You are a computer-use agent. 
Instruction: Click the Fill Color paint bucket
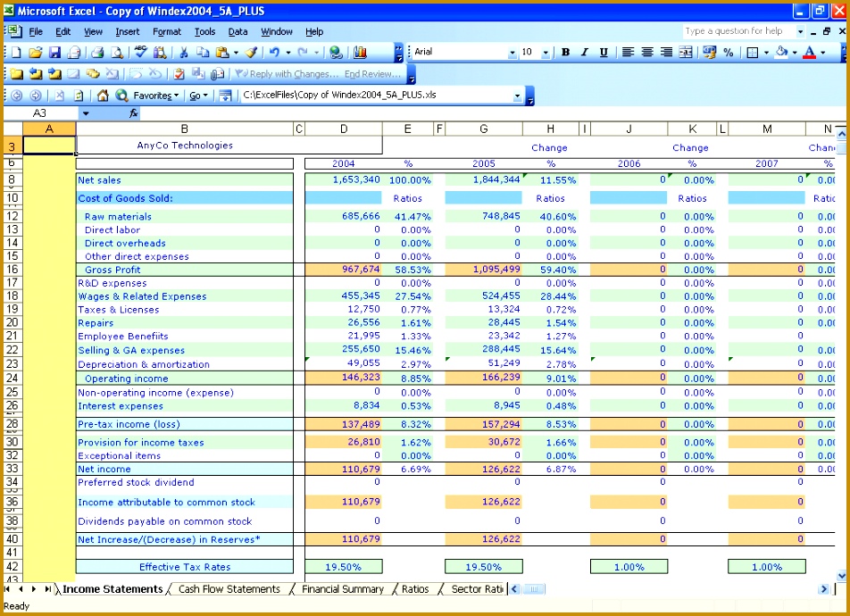coord(782,52)
